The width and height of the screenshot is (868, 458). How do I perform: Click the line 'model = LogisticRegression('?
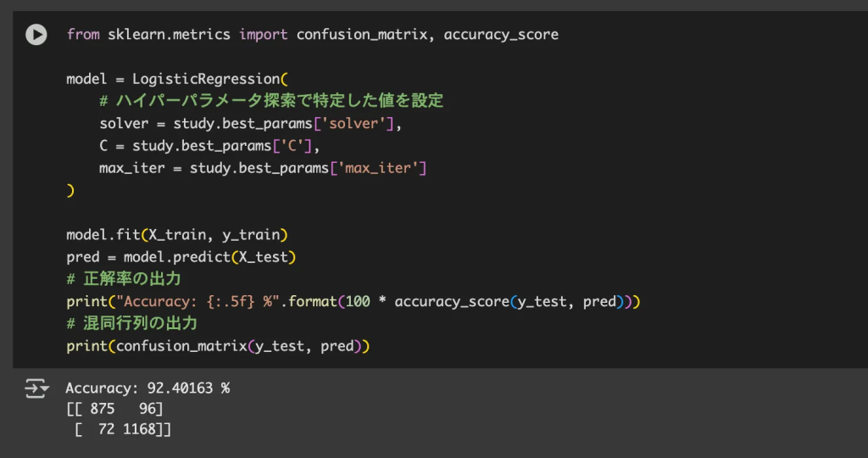coord(177,79)
